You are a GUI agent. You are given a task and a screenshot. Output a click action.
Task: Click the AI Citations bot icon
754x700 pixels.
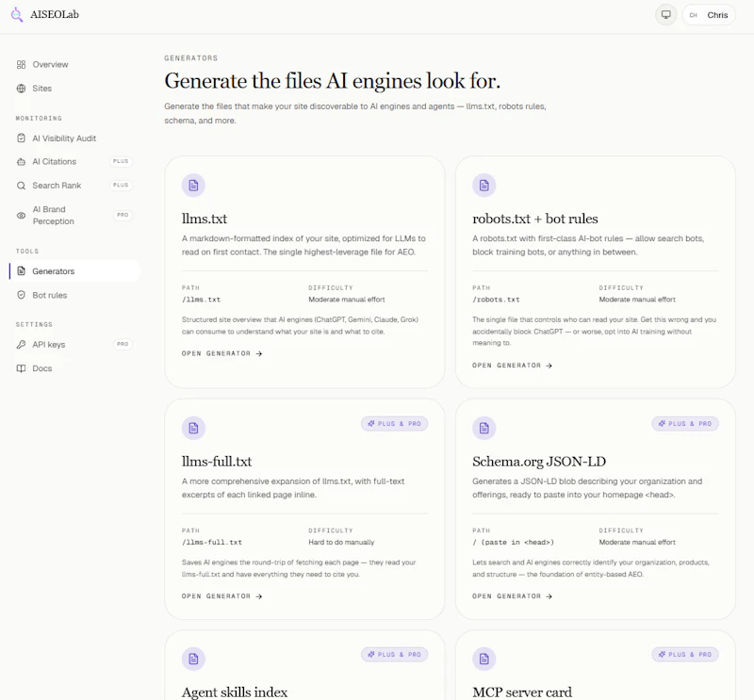pos(21,162)
